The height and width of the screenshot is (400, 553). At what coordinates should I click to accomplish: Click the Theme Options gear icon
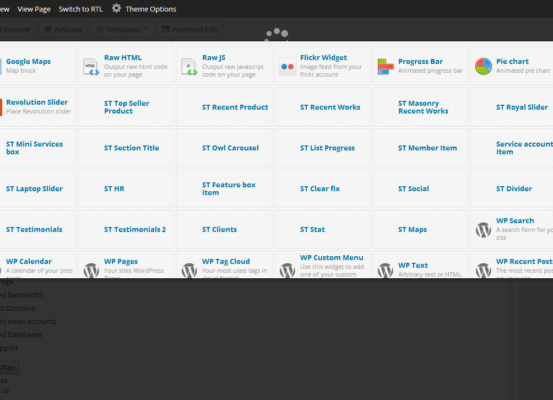pyautogui.click(x=116, y=8)
